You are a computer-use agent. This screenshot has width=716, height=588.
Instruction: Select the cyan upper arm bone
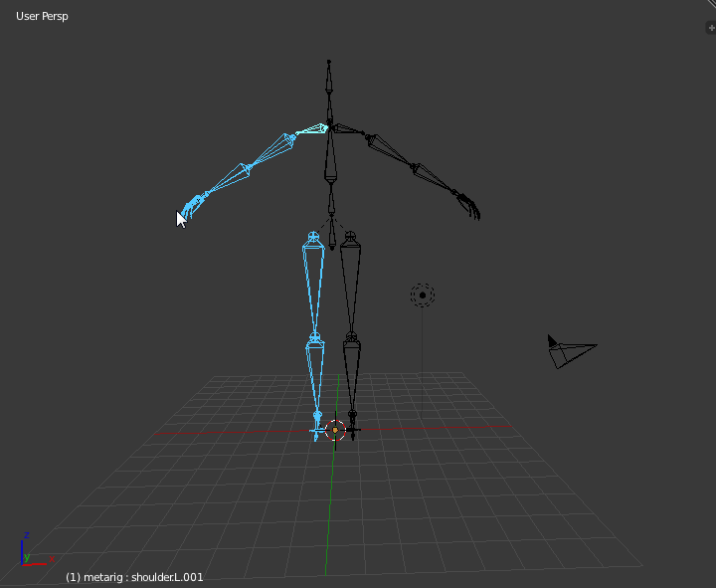click(x=272, y=150)
